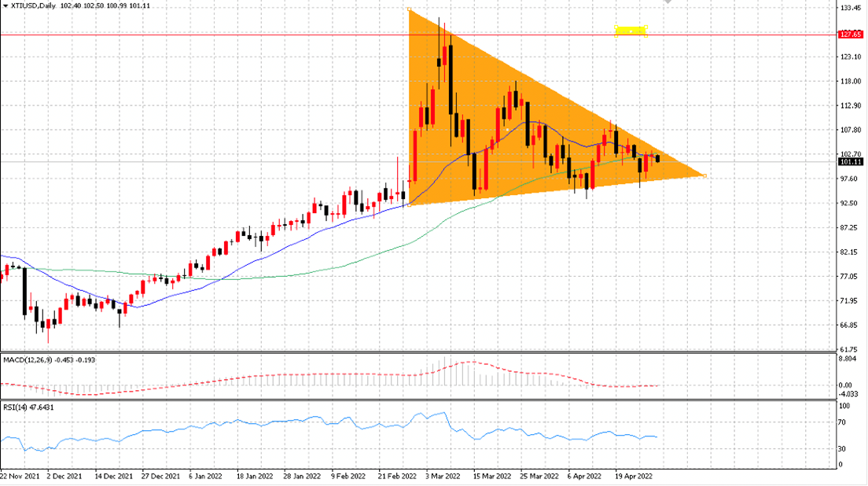Click the black 101.11 current price tag
Image resolution: width=868 pixels, height=486 pixels.
851,162
